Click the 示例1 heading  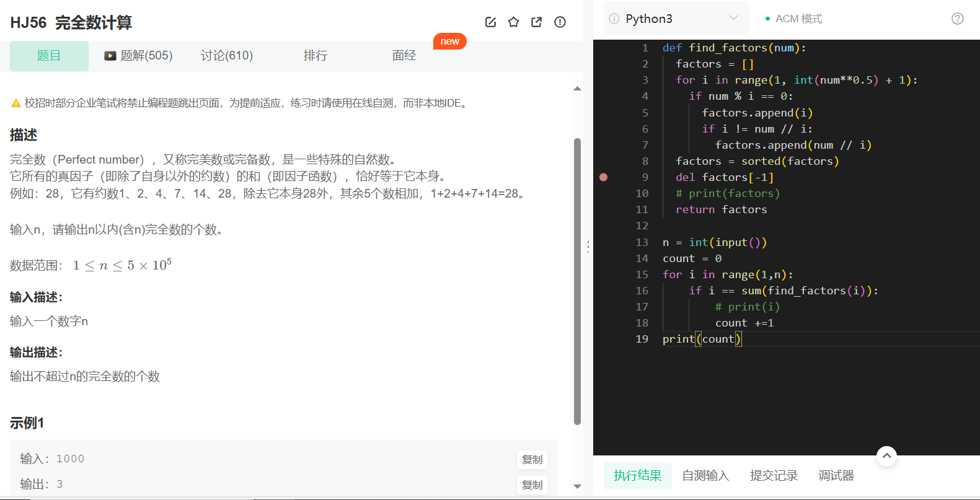pyautogui.click(x=27, y=423)
